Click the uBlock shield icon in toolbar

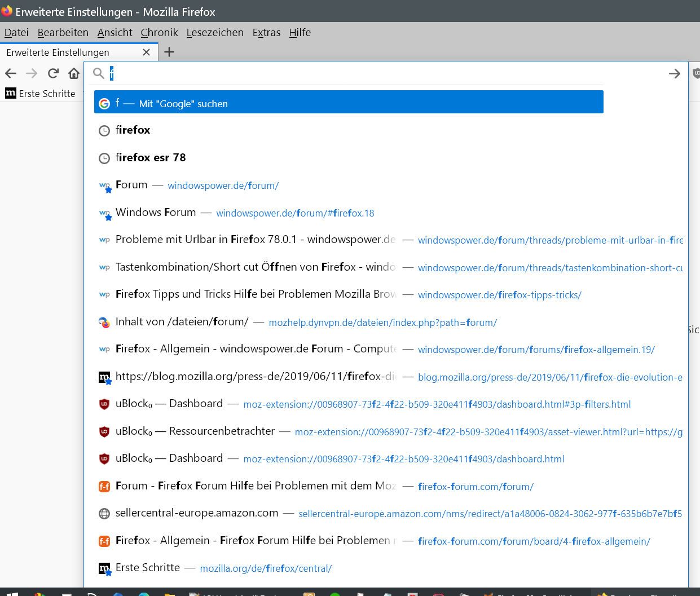coord(695,73)
